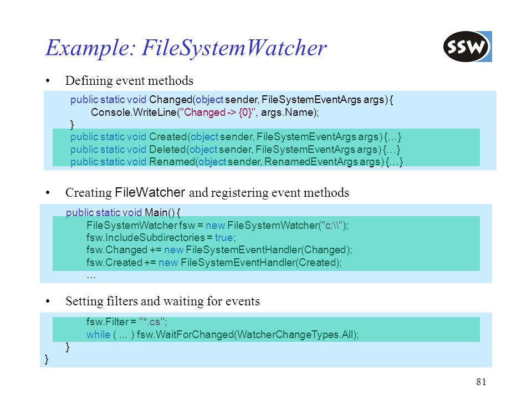Image resolution: width=532 pixels, height=399 pixels.
Task: Click the fsw.IncludeSubdirectories = true line
Action: 161,238
